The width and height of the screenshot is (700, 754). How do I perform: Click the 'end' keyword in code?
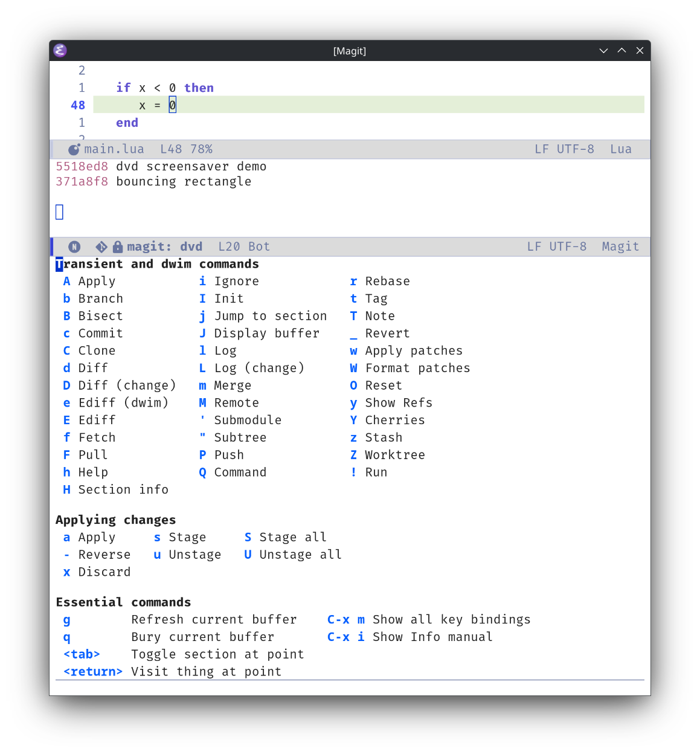coord(127,123)
